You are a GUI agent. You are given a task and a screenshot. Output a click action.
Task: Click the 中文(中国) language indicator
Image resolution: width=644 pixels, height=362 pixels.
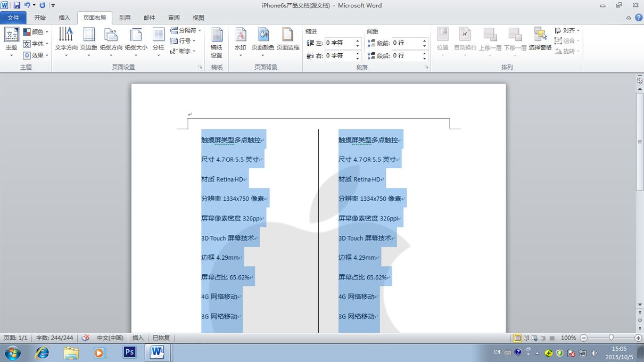(110, 338)
